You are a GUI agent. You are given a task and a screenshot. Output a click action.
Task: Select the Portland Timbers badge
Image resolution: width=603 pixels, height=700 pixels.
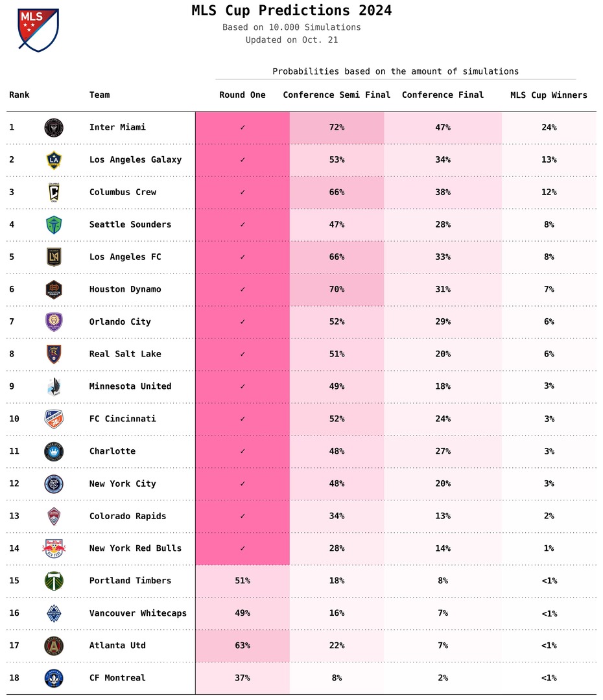pyautogui.click(x=54, y=581)
